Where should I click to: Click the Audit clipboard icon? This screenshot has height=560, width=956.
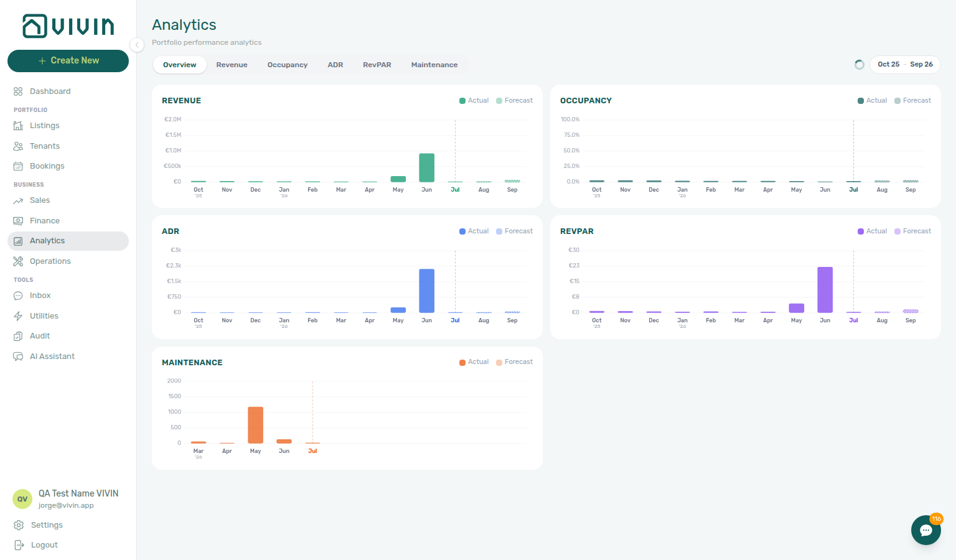(x=18, y=336)
